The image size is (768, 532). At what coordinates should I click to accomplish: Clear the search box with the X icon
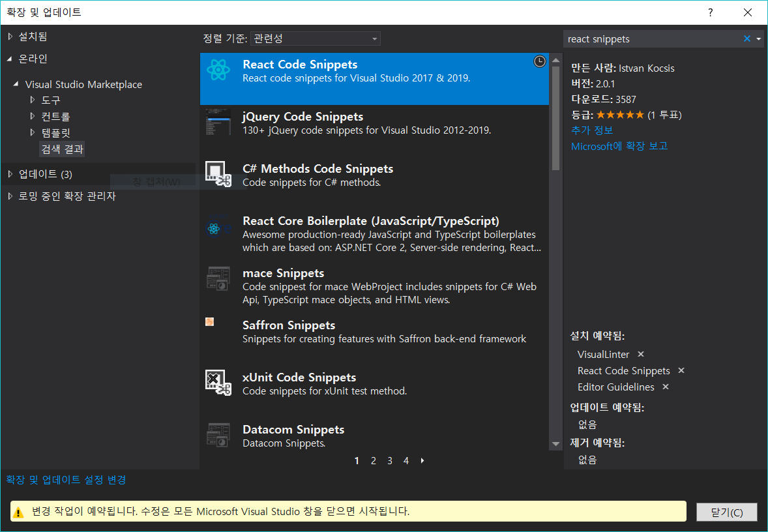pyautogui.click(x=747, y=38)
